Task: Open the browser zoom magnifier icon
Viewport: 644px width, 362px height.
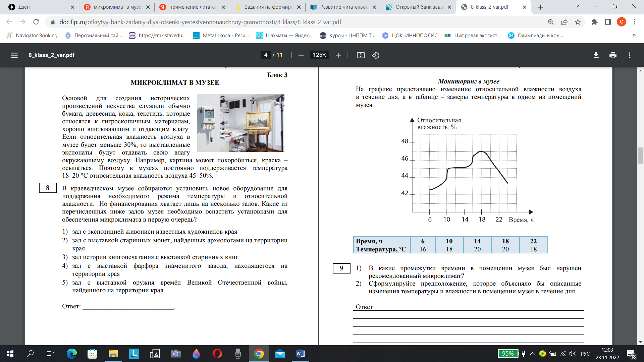Action: (x=551, y=22)
